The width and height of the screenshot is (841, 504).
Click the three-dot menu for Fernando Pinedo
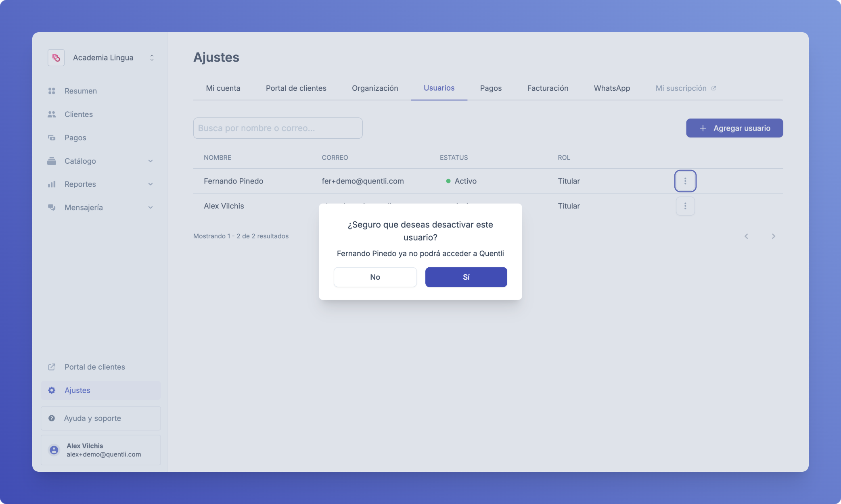point(685,181)
